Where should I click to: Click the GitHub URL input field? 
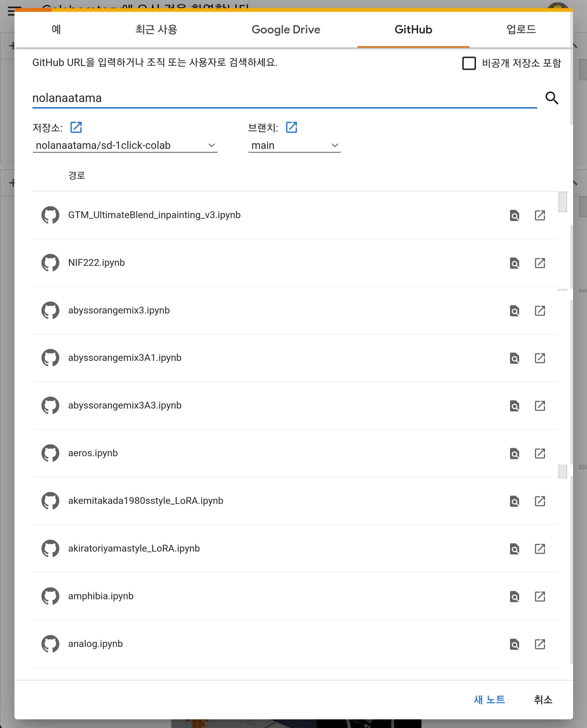click(x=284, y=98)
